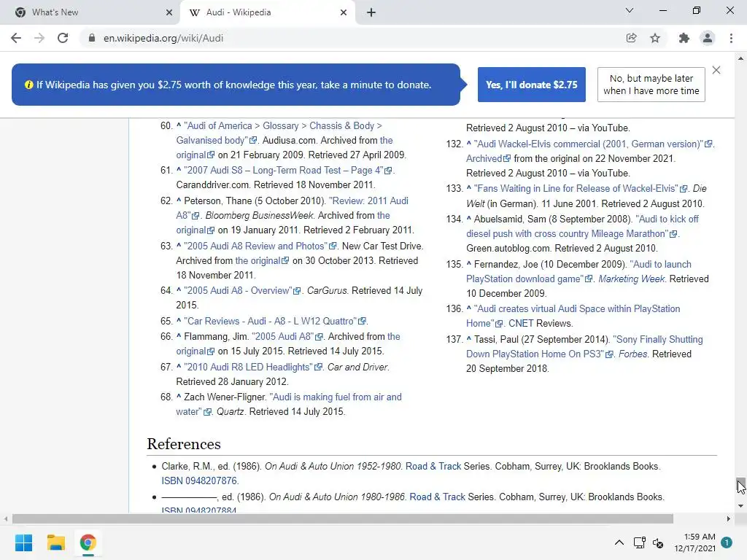Choose No, but maybe later option
The width and height of the screenshot is (747, 560).
[x=651, y=85]
